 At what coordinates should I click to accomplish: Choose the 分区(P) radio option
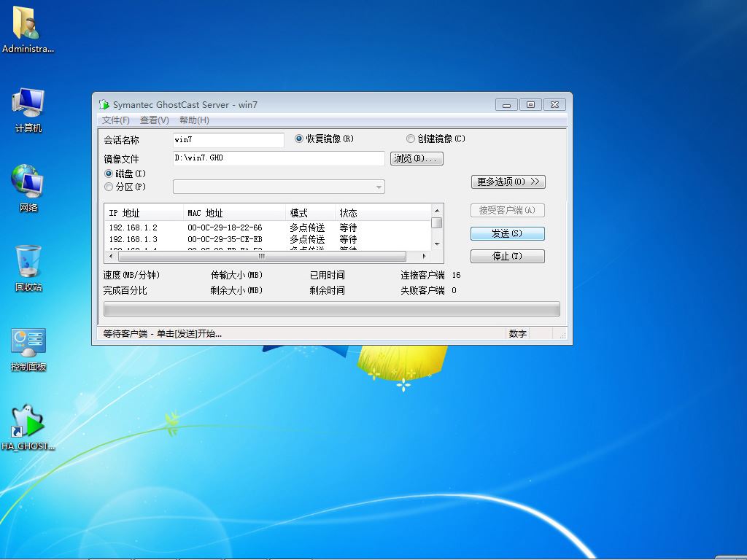109,187
